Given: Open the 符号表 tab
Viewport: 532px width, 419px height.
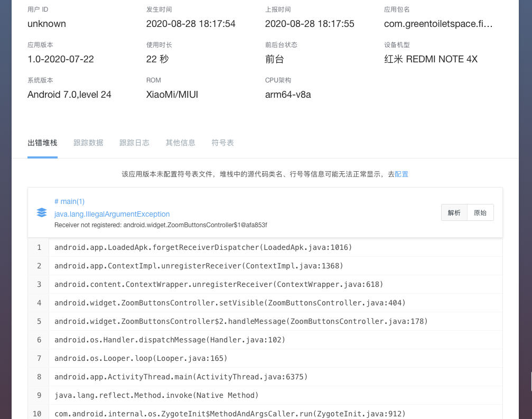Looking at the screenshot, I should point(222,143).
